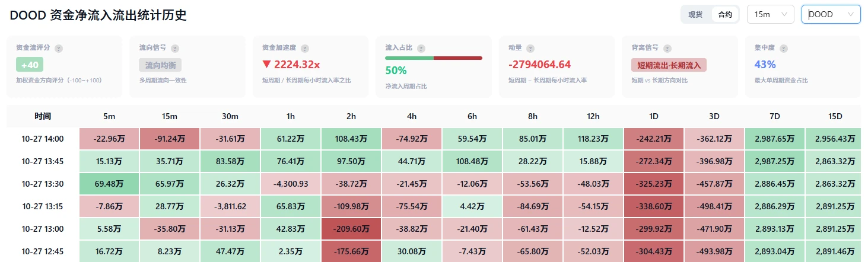Viewport: 868px width, 262px height.
Task: Click the 10-27 14:00 time row label
Action: [43, 139]
